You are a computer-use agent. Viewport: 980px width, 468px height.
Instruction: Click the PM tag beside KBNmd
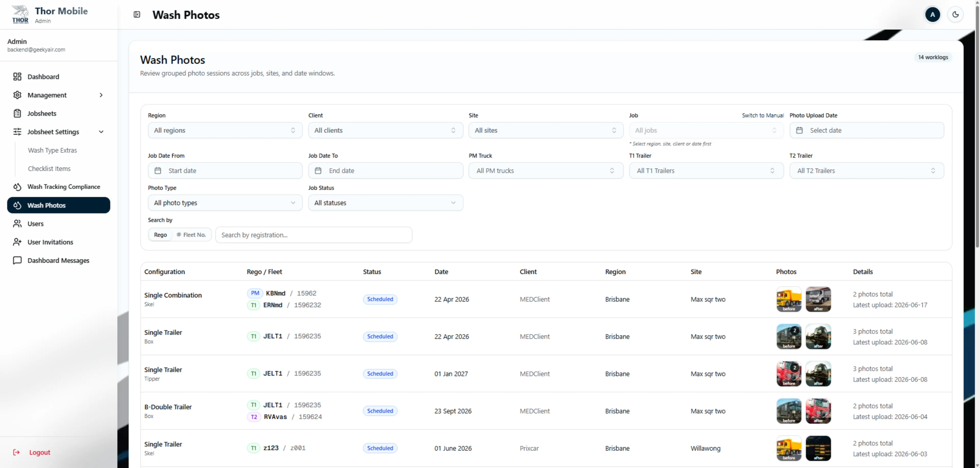coord(255,293)
